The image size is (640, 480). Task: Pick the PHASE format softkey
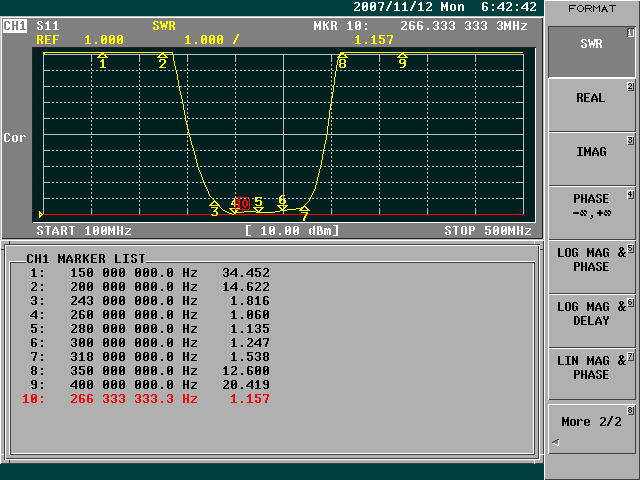pyautogui.click(x=591, y=213)
